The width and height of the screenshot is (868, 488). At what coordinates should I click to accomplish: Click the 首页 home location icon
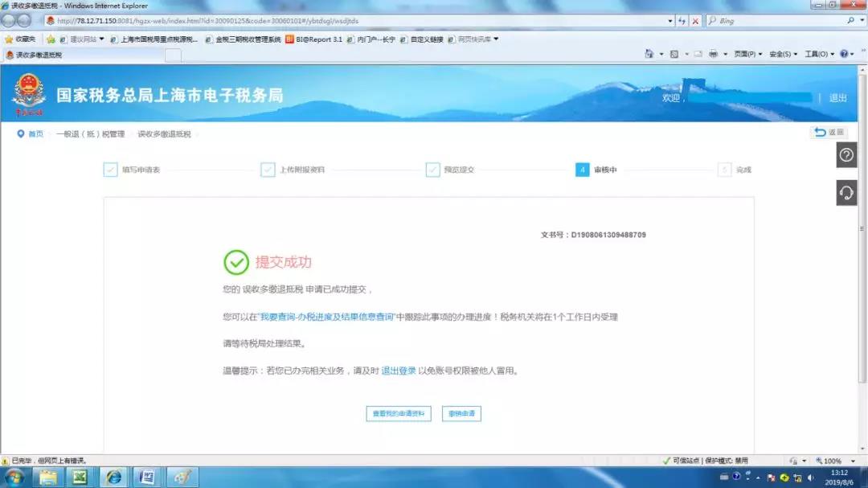(21, 133)
